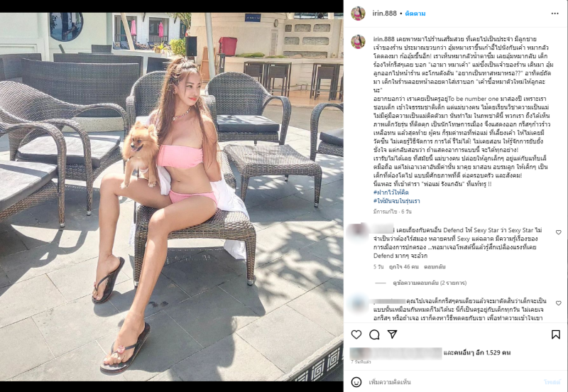The width and height of the screenshot is (568, 392).
Task: Open hashtag #ให้มันจบในรุ่นเรา
Action: point(396,201)
